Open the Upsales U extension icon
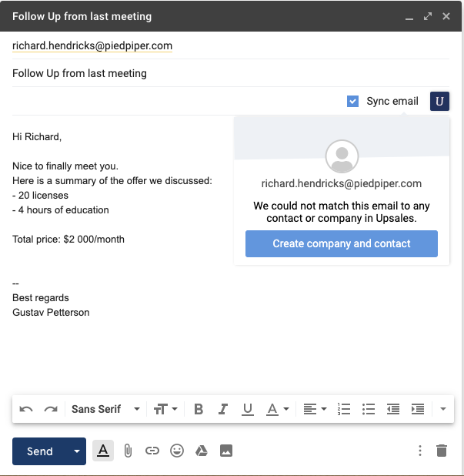 439,101
